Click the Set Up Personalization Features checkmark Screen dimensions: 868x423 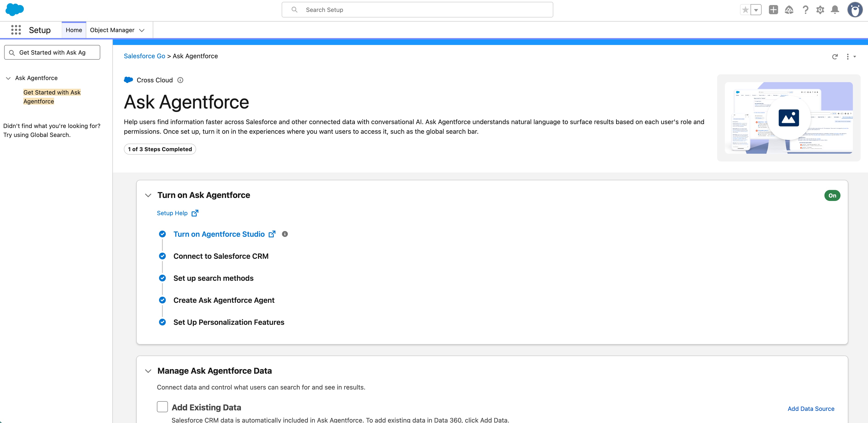162,322
